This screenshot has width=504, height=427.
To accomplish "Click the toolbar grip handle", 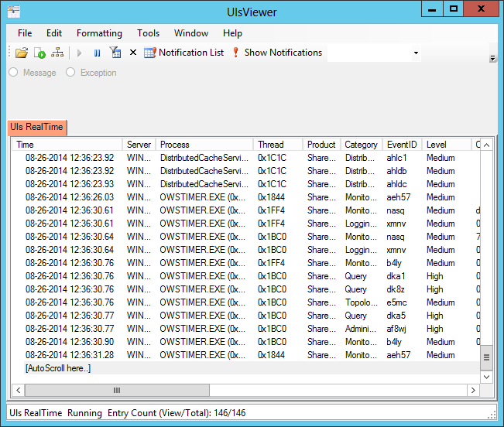I will coord(9,53).
